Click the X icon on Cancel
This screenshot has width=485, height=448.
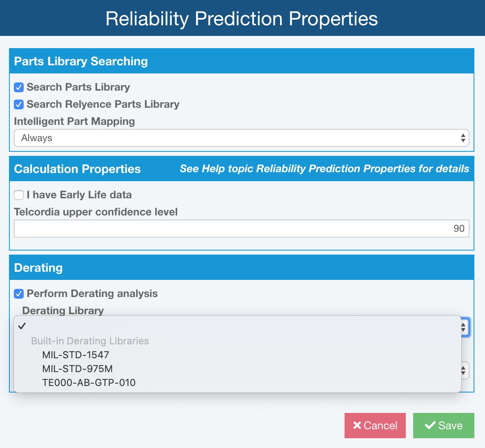click(x=357, y=426)
